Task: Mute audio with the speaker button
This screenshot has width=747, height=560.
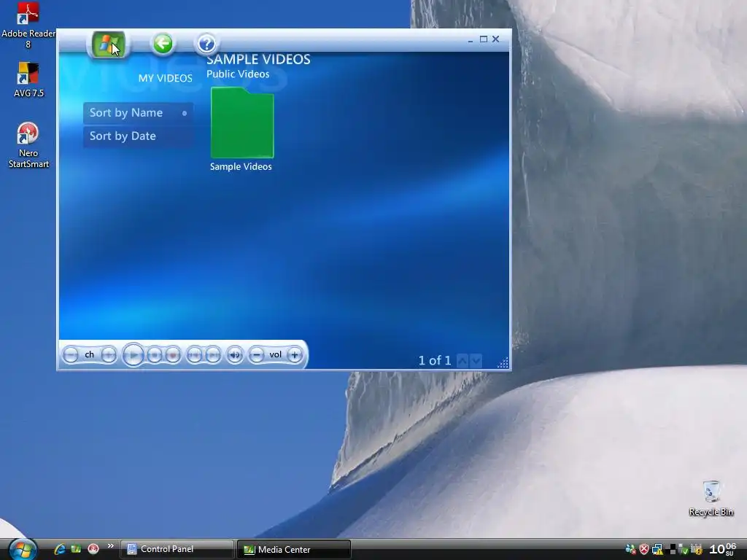Action: pos(235,355)
